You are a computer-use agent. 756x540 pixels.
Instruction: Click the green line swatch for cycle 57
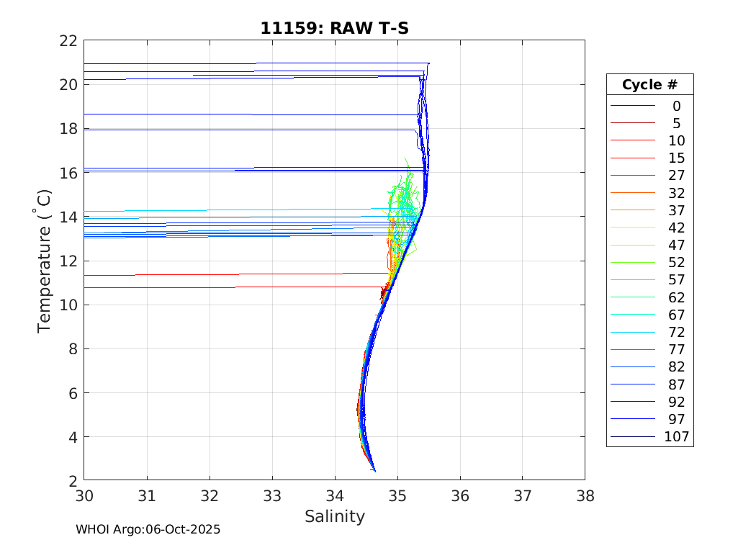click(x=632, y=280)
